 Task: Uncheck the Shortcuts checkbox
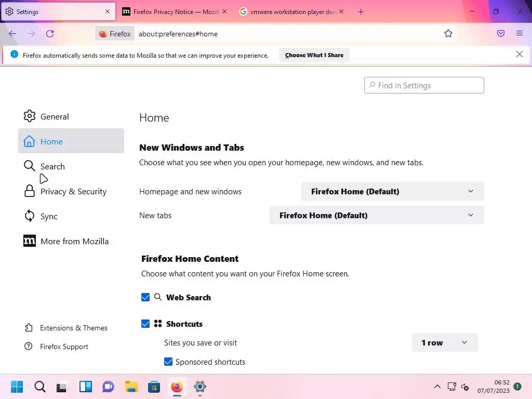145,324
